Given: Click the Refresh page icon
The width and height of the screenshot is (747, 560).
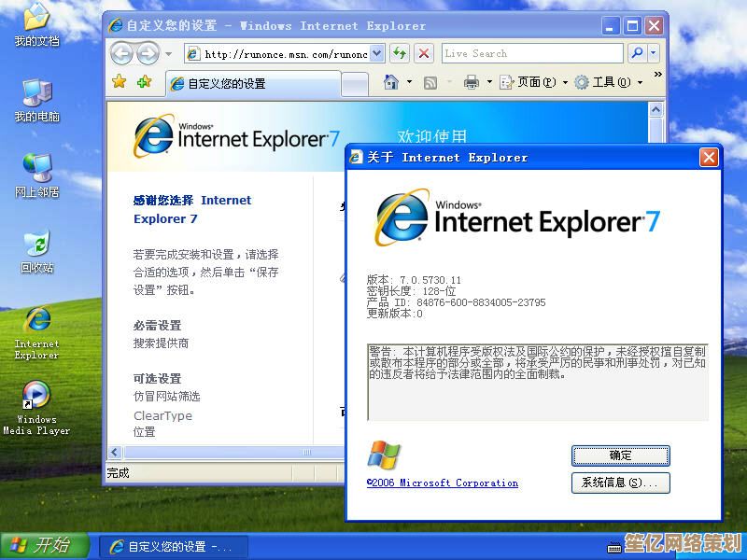Looking at the screenshot, I should pos(400,53).
